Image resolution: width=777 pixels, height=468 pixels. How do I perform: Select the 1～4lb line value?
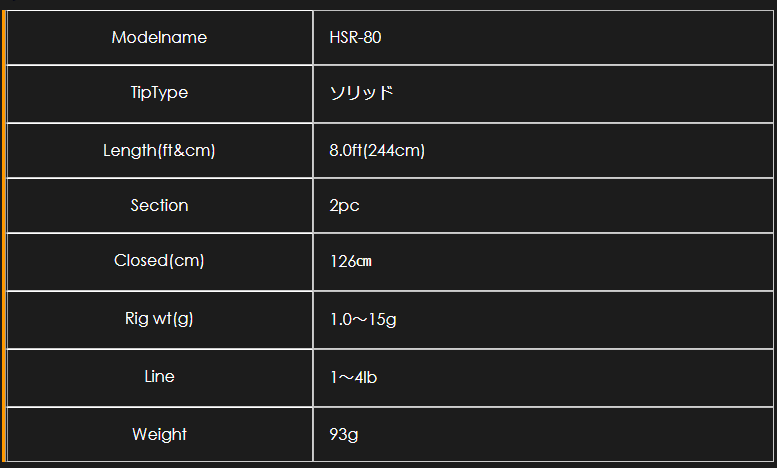(354, 377)
